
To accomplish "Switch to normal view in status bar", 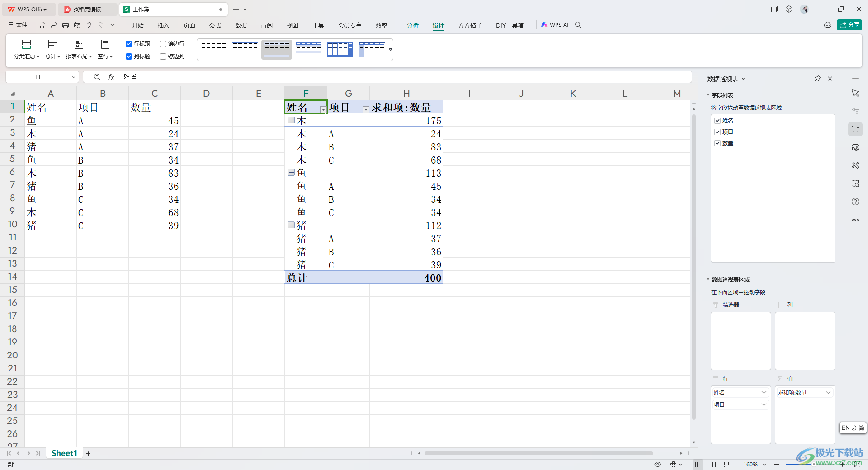I will click(x=698, y=465).
